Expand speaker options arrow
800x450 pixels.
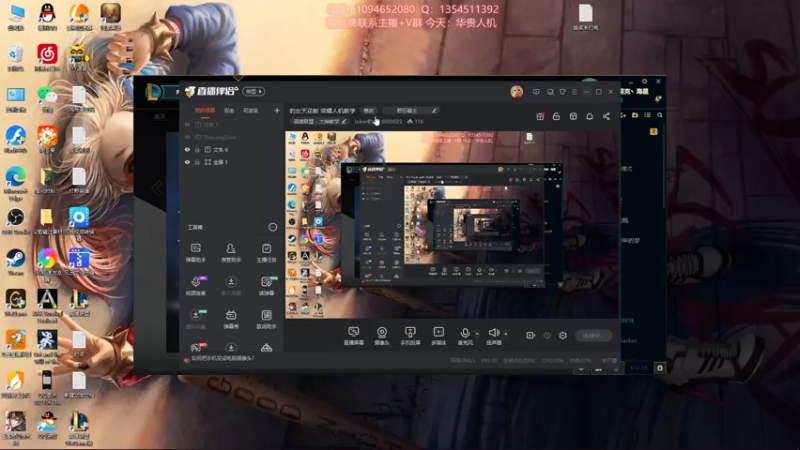[x=506, y=334]
